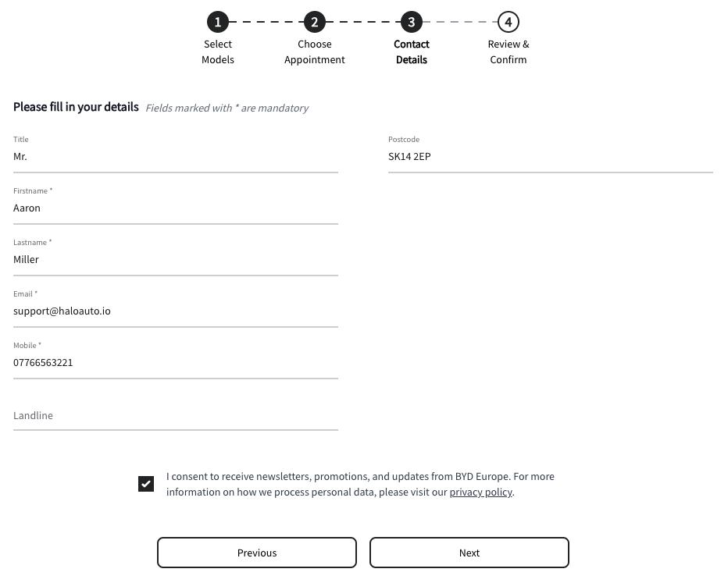Click step 2 circle icon
Image resolution: width=728 pixels, height=583 pixels.
click(x=315, y=22)
